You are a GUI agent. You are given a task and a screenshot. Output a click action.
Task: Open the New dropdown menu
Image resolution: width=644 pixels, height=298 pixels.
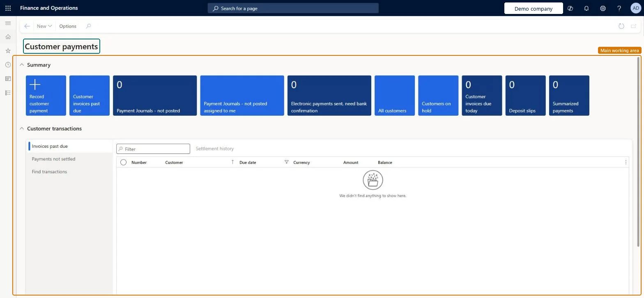(44, 26)
